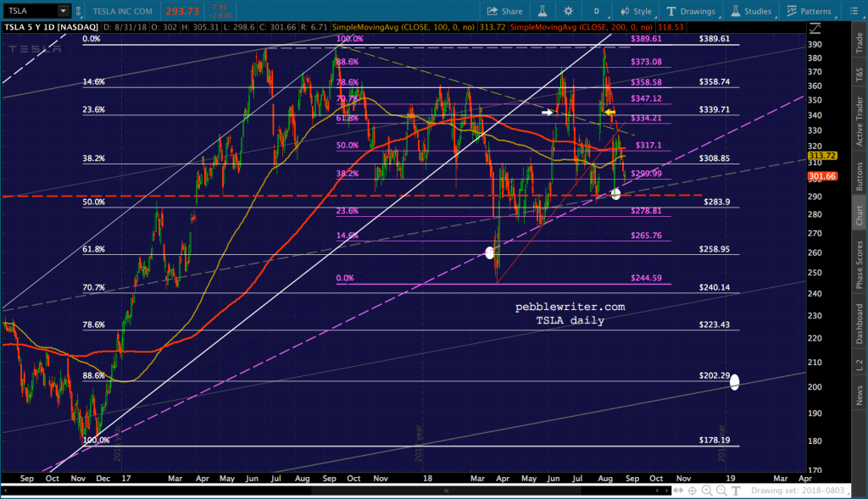This screenshot has height=499, width=868.
Task: Click the $283.9 Fibonacci level label
Action: (x=717, y=202)
